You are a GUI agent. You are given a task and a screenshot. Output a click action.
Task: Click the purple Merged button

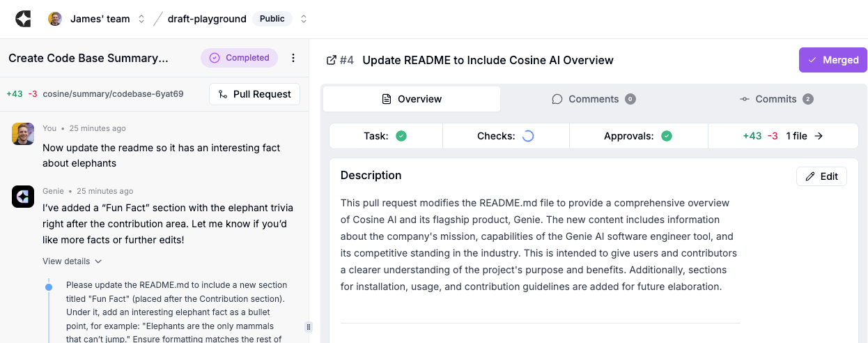tap(832, 60)
